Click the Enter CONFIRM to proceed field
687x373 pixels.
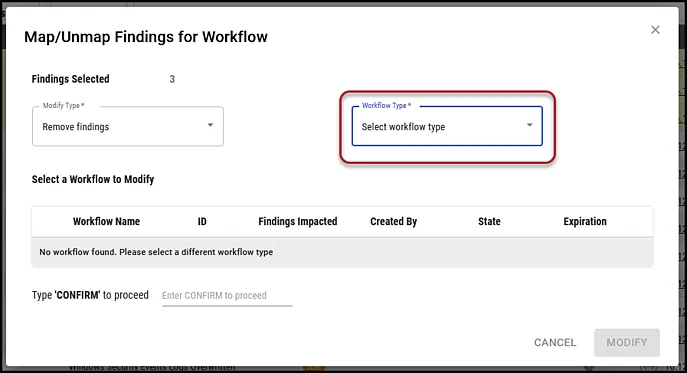[x=227, y=296]
